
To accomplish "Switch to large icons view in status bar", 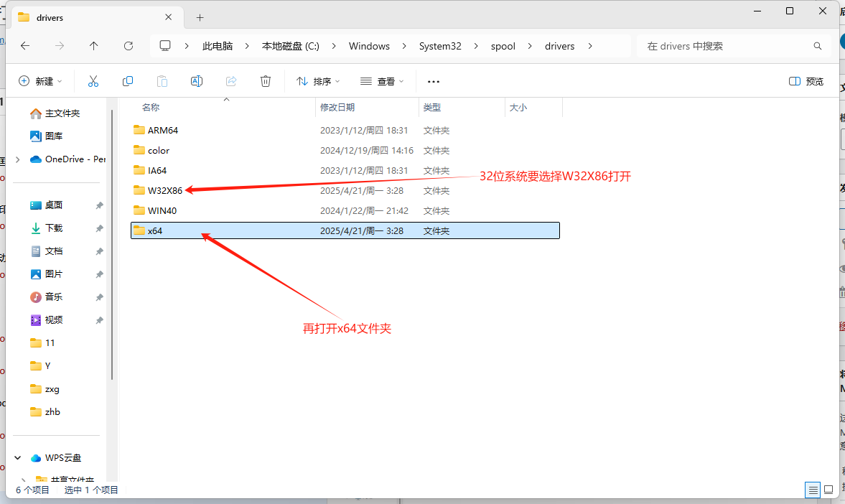I will [828, 490].
